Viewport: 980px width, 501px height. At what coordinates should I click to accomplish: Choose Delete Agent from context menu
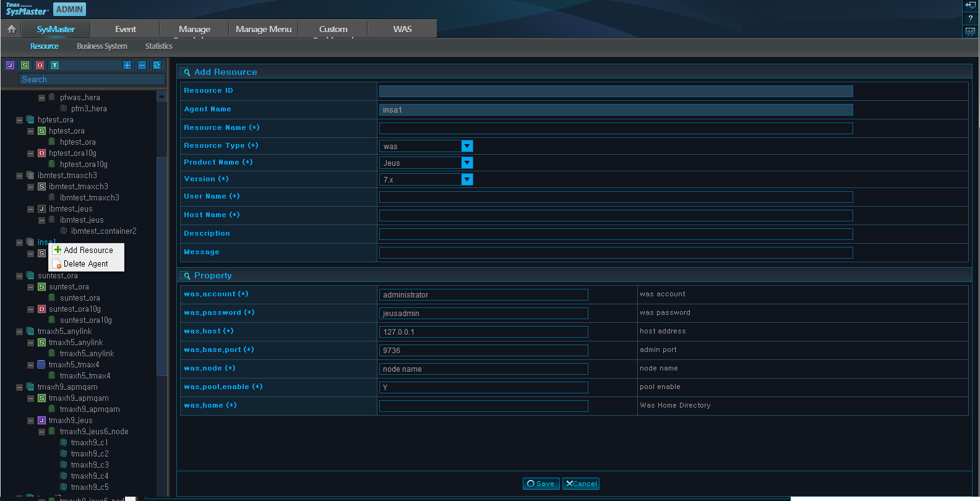(87, 263)
